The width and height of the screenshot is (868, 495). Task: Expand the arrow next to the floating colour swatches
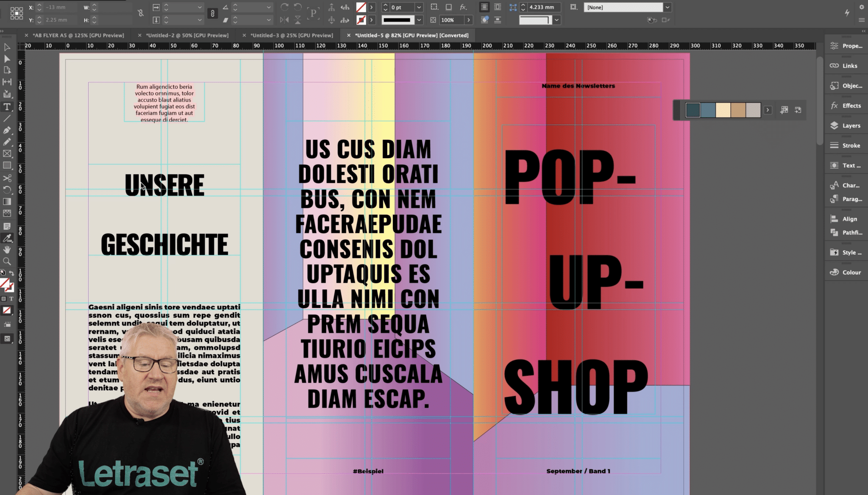click(x=768, y=110)
